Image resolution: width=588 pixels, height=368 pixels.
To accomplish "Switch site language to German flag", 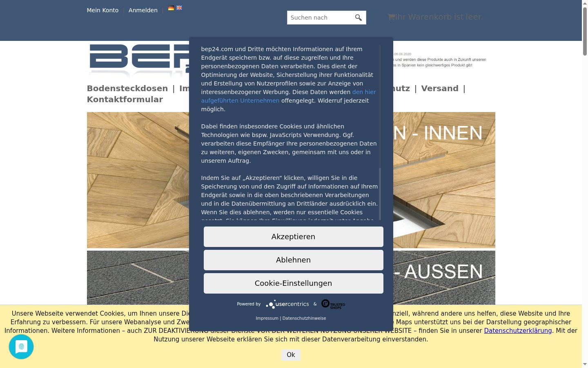I will pos(171,8).
